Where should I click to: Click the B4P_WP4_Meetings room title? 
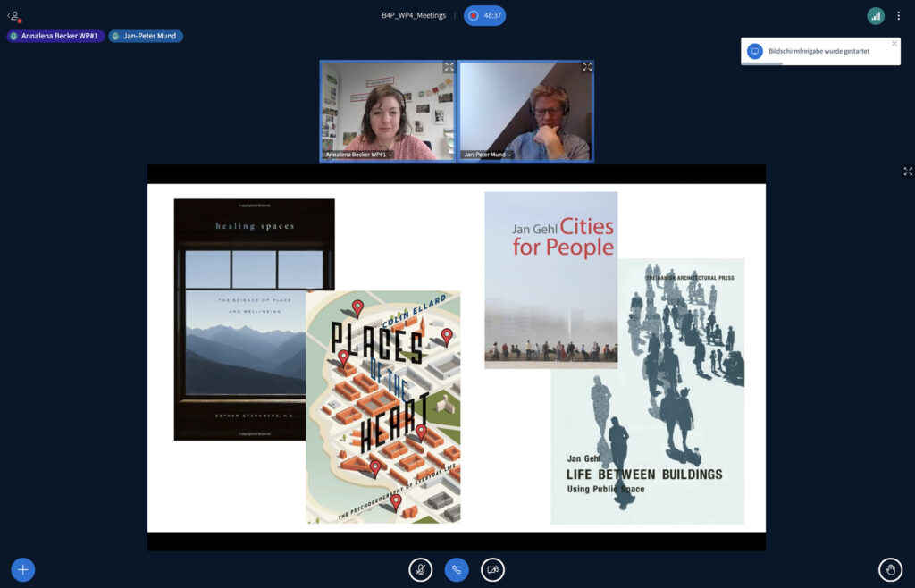[x=414, y=16]
